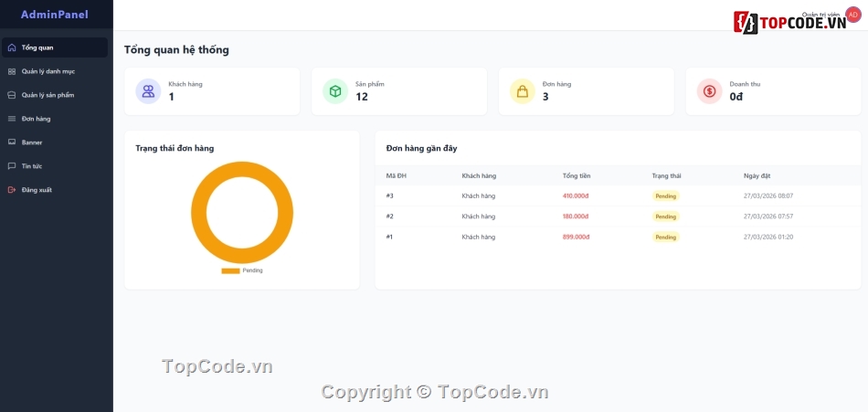This screenshot has width=868, height=412.
Task: Click order code #3 in recent orders
Action: click(x=390, y=196)
